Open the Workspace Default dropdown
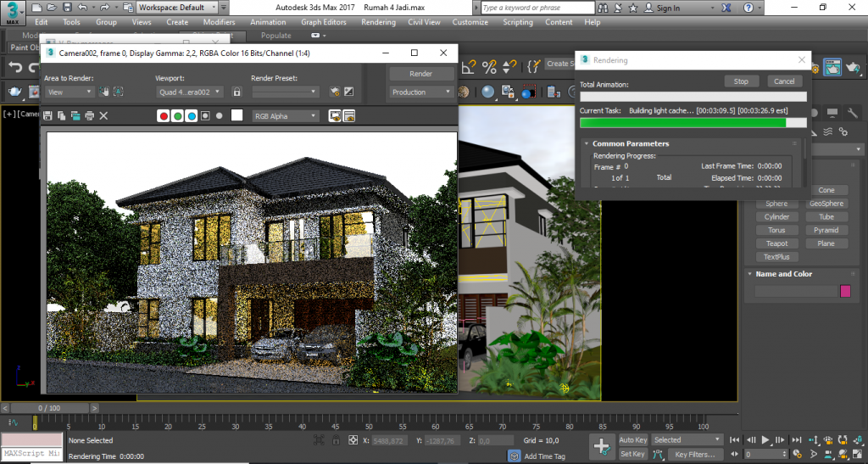 177,8
